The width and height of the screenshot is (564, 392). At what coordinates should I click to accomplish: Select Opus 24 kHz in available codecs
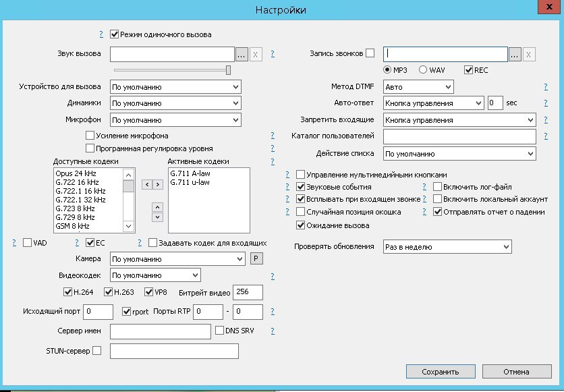tap(76, 173)
